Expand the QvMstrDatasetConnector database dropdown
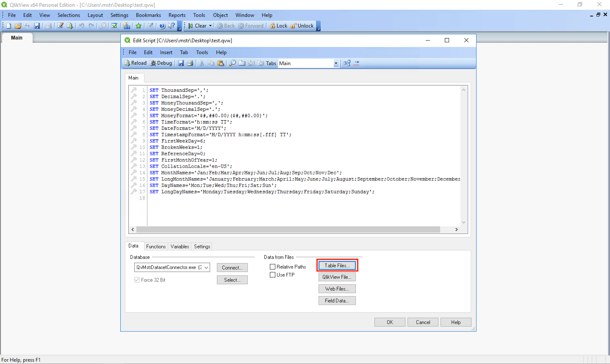This screenshot has height=364, width=610. coord(206,267)
